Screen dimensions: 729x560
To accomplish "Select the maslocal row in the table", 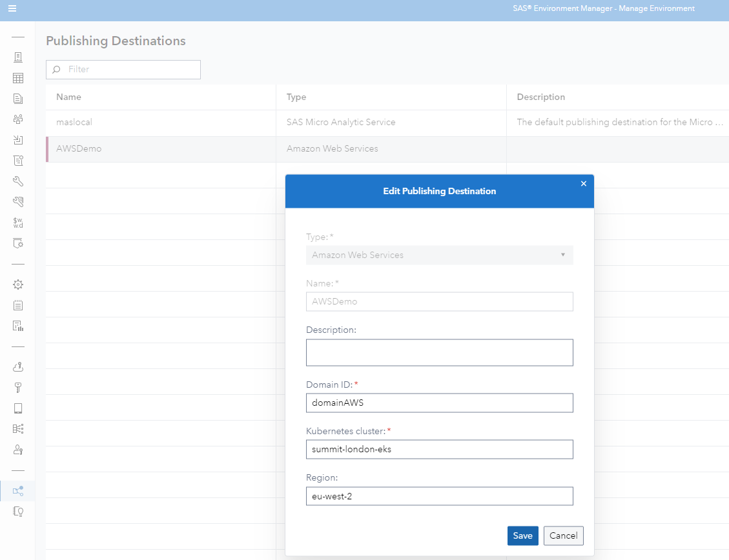I will [x=161, y=123].
